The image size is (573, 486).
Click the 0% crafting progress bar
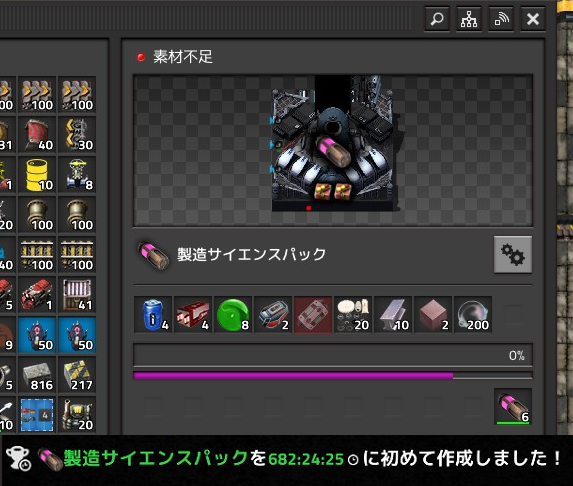coord(333,355)
